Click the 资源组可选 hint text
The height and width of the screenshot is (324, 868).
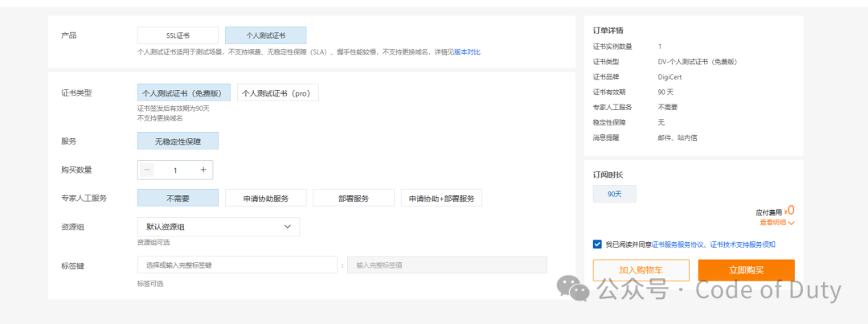(154, 243)
